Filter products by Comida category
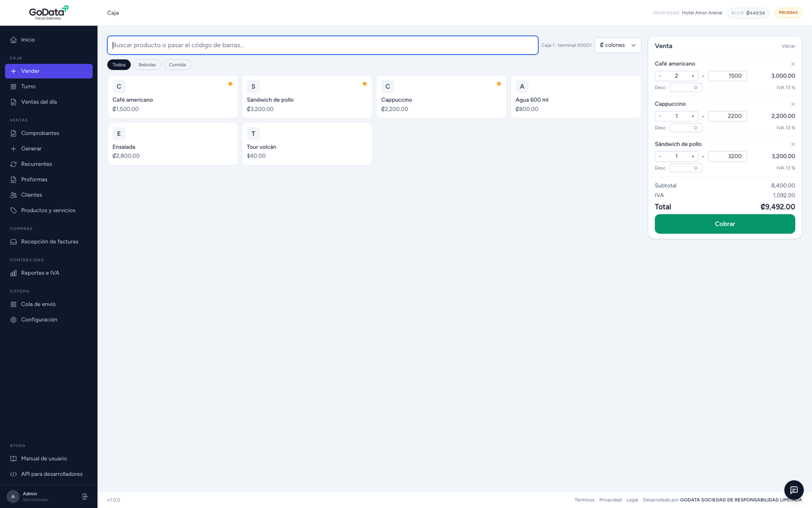The height and width of the screenshot is (508, 812). click(x=177, y=64)
